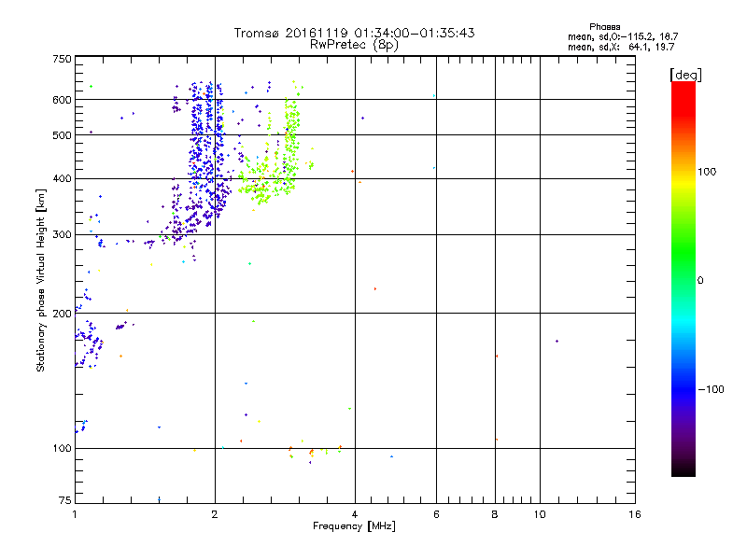Click the '8' frequency tick label

495,514
